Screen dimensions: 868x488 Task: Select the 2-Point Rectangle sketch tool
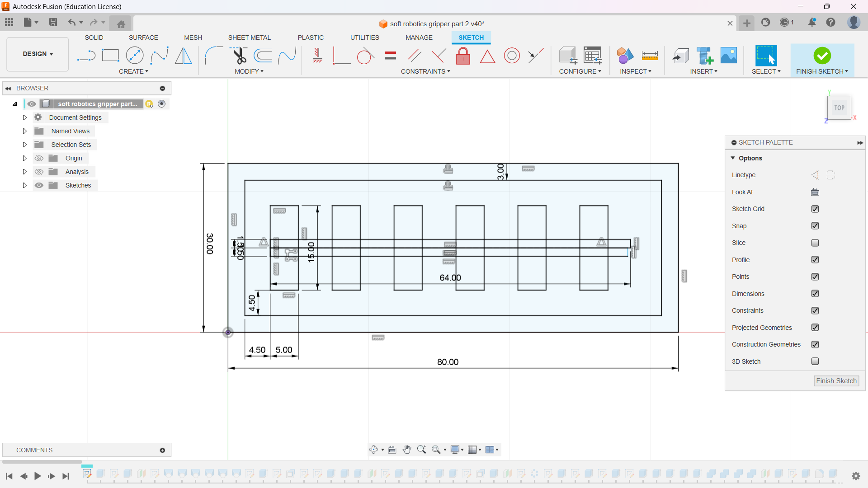click(x=110, y=56)
